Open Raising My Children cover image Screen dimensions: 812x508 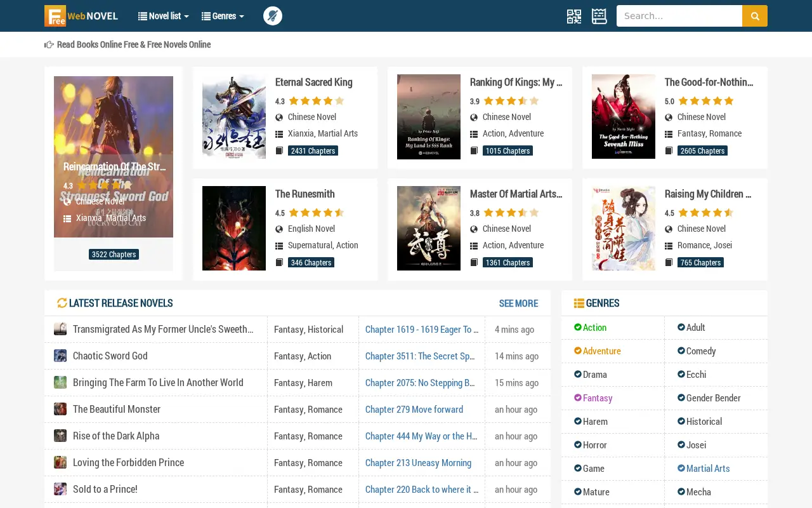coord(624,228)
